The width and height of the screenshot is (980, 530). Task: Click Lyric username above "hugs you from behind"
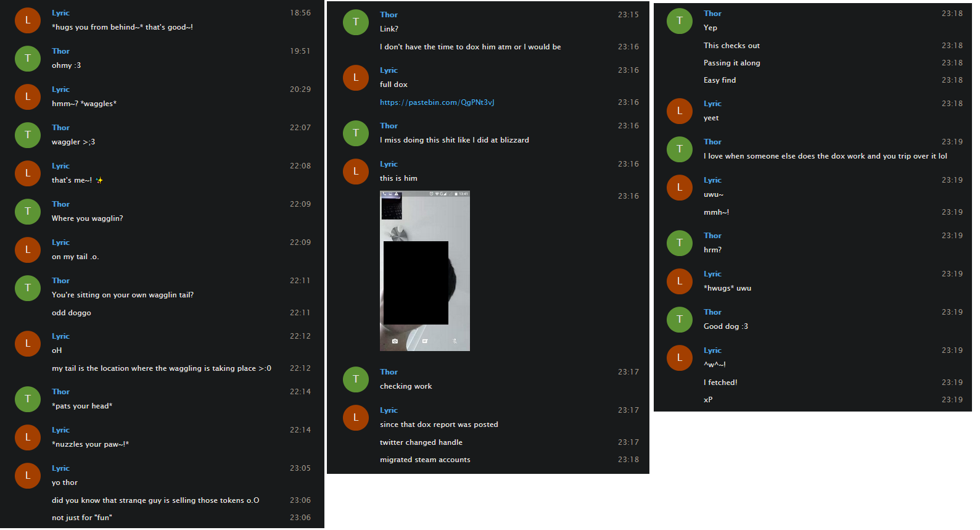pyautogui.click(x=60, y=13)
